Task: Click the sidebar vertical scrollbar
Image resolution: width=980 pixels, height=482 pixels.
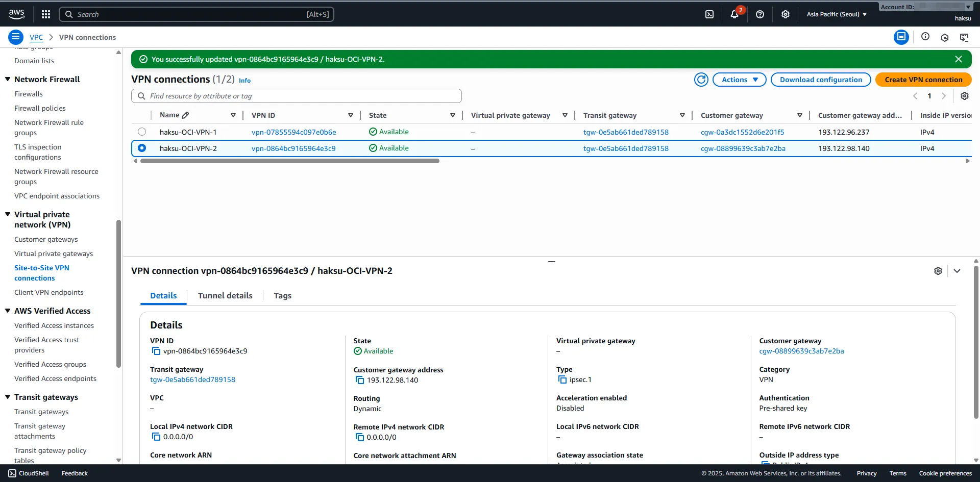Action: click(x=118, y=293)
